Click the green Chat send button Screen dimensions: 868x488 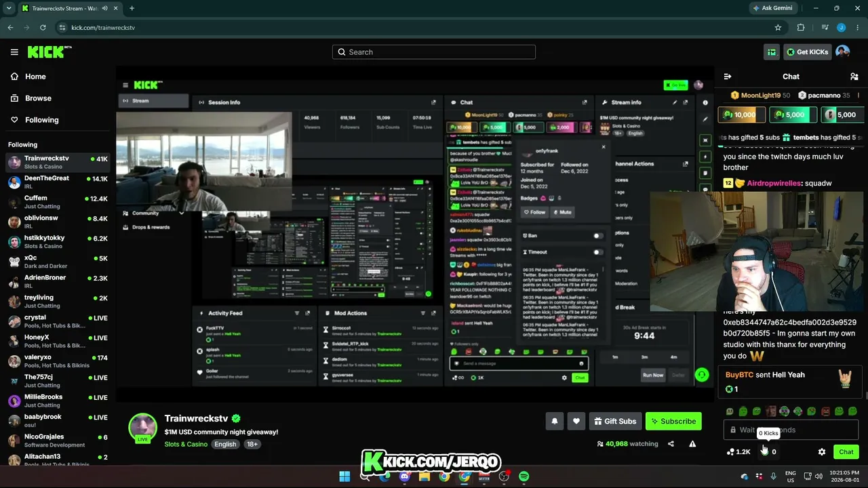(x=846, y=452)
